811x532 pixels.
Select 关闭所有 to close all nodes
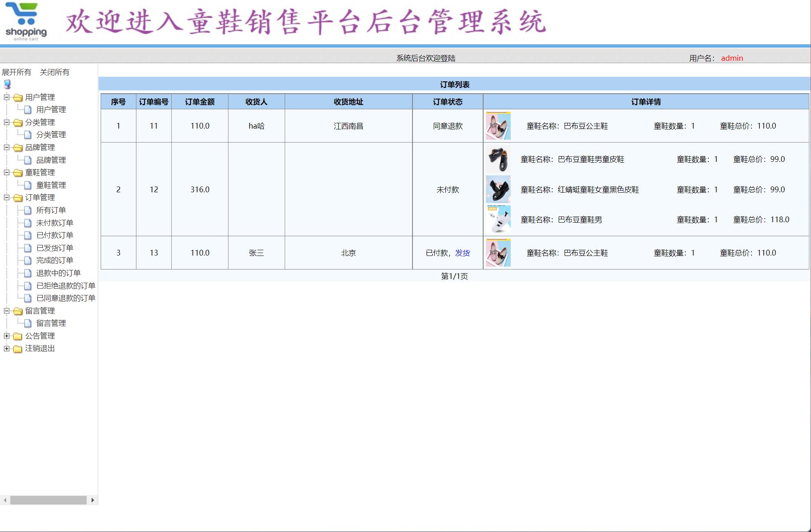(55, 72)
